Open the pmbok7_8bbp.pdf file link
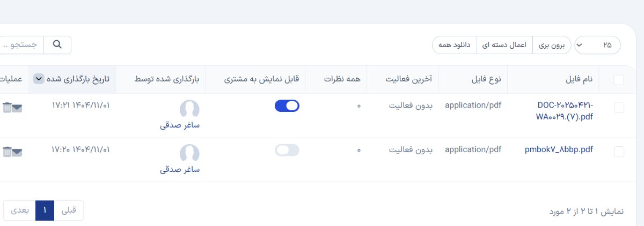This screenshot has height=226, width=644. [559, 150]
